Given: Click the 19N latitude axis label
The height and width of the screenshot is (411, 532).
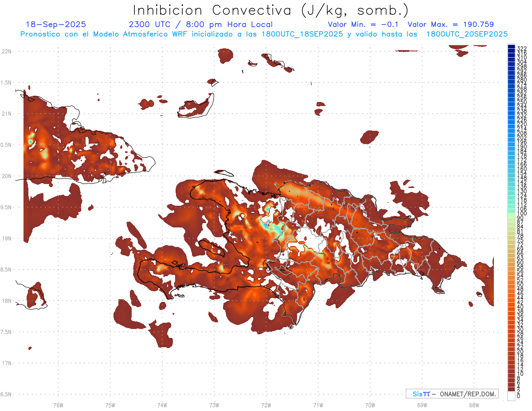Looking at the screenshot, I should click(6, 239).
